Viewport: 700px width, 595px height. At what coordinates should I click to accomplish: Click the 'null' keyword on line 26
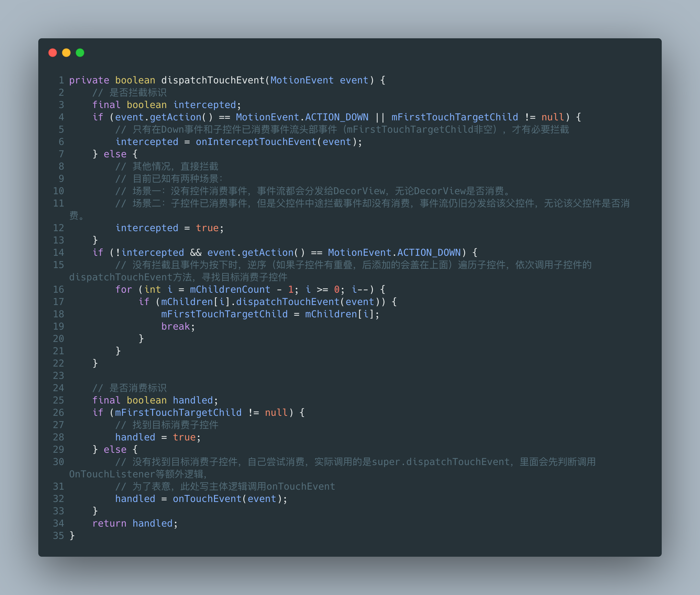point(276,413)
